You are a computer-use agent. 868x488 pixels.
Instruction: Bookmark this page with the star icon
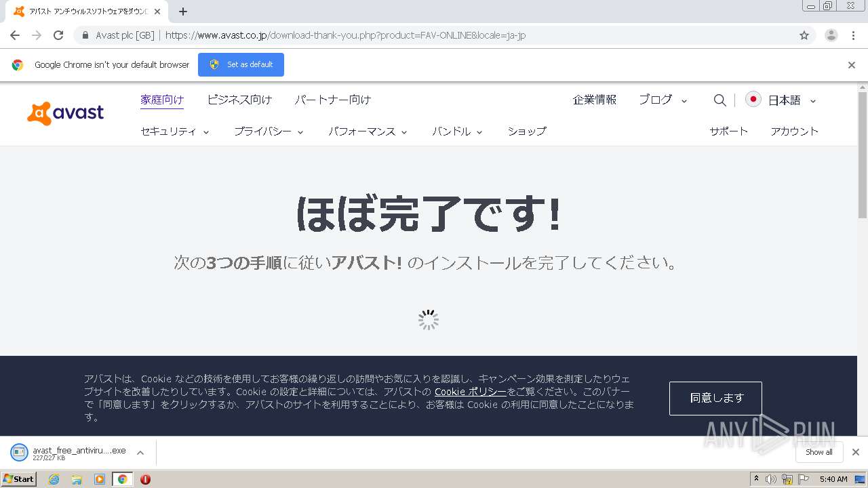coord(804,35)
